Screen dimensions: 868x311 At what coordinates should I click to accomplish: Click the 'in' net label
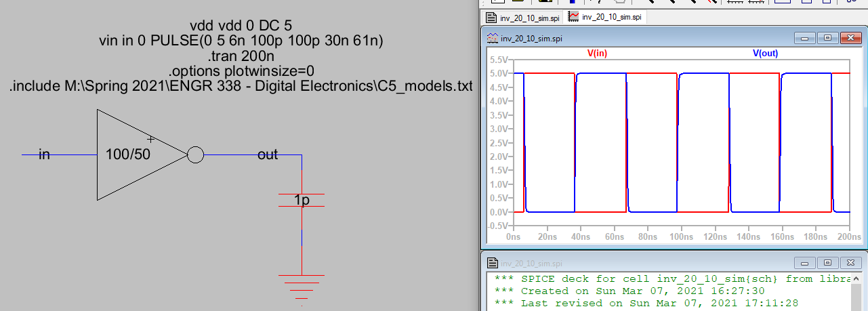[x=44, y=155]
